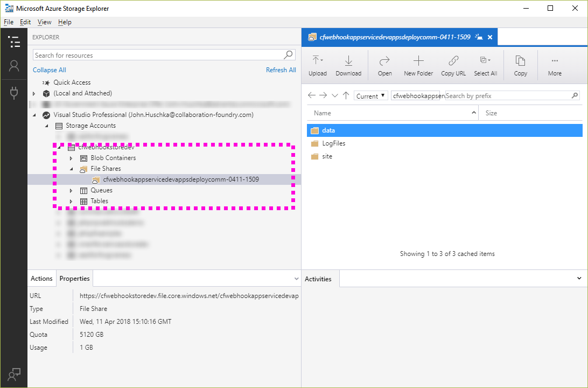This screenshot has width=588, height=388.
Task: Open the Account Management sidebar icon
Action: pyautogui.click(x=14, y=66)
